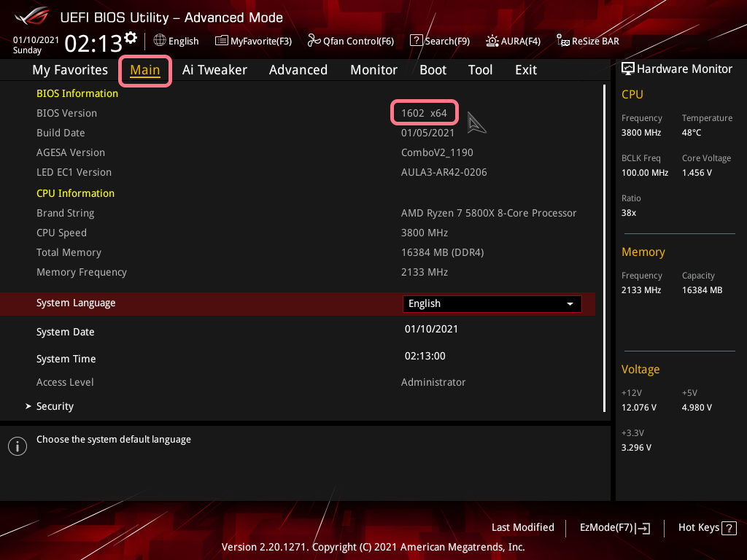Click the globe language icon
The image size is (747, 560).
tap(160, 41)
